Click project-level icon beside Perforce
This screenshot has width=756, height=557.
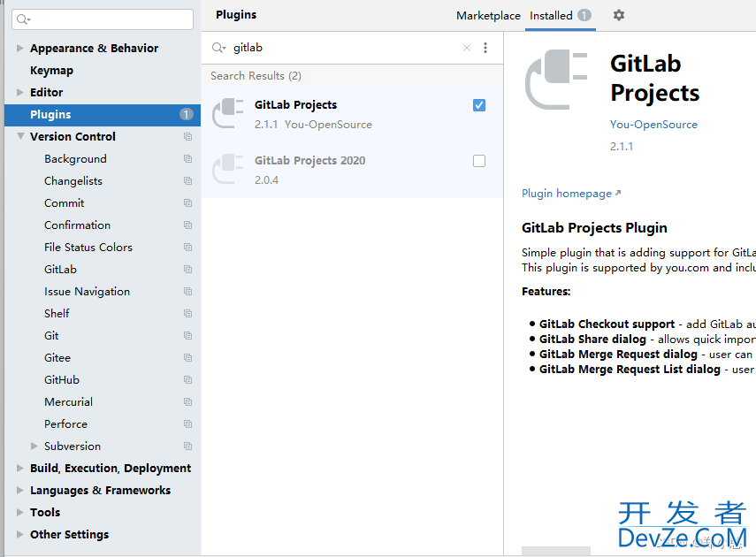coord(188,424)
